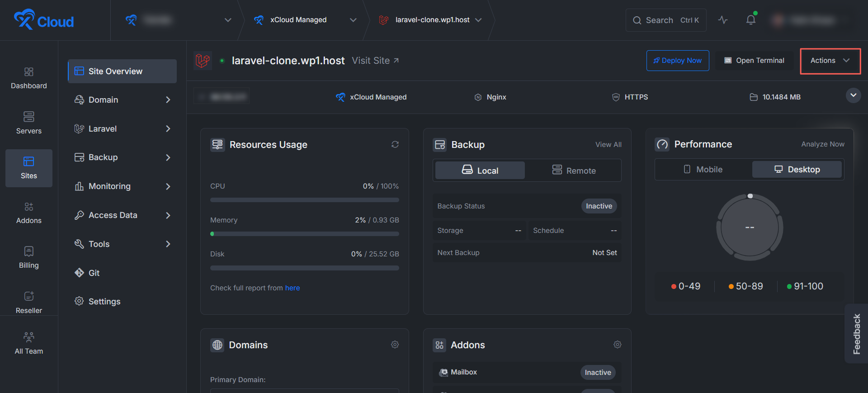Open Domains card settings gear
Image resolution: width=868 pixels, height=393 pixels.
pos(395,345)
